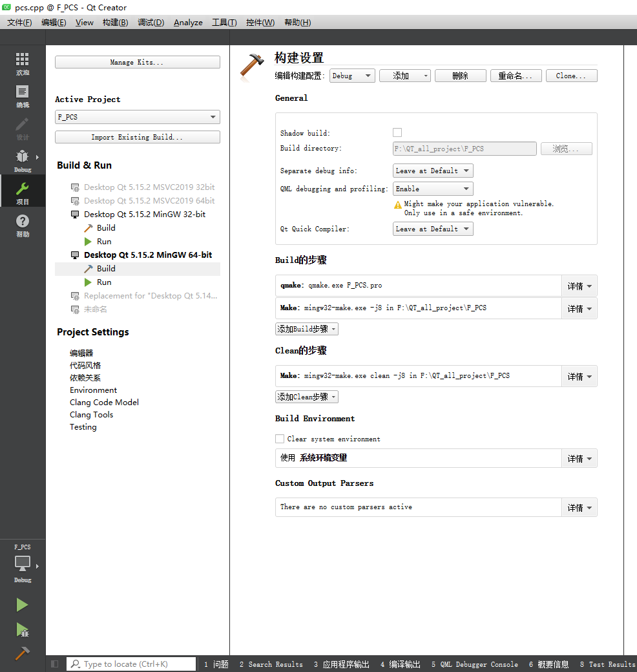Select the 项目 (Projects) mode icon
The width and height of the screenshot is (637, 672).
pyautogui.click(x=22, y=190)
